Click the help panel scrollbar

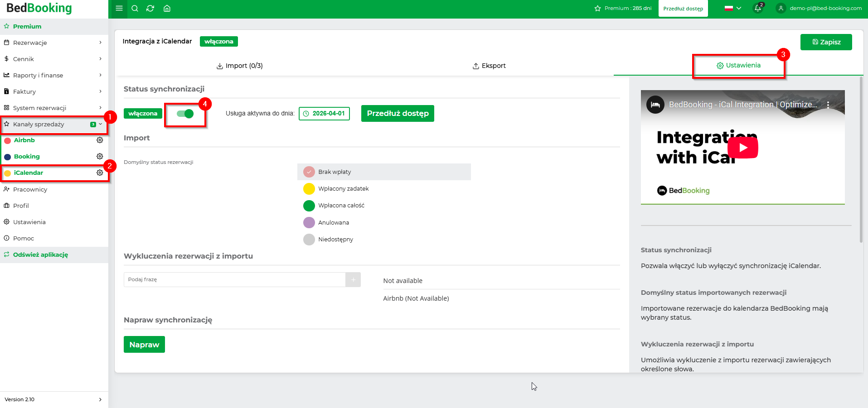click(x=861, y=160)
